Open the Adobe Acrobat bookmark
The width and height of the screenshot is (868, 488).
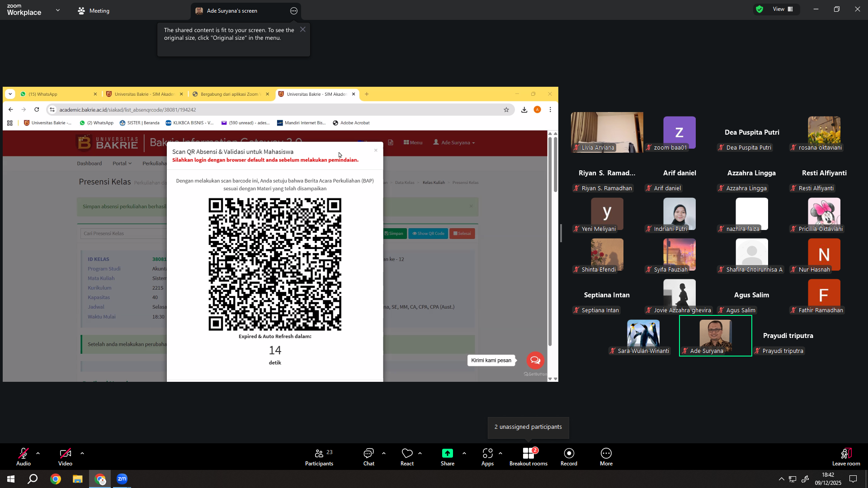351,123
